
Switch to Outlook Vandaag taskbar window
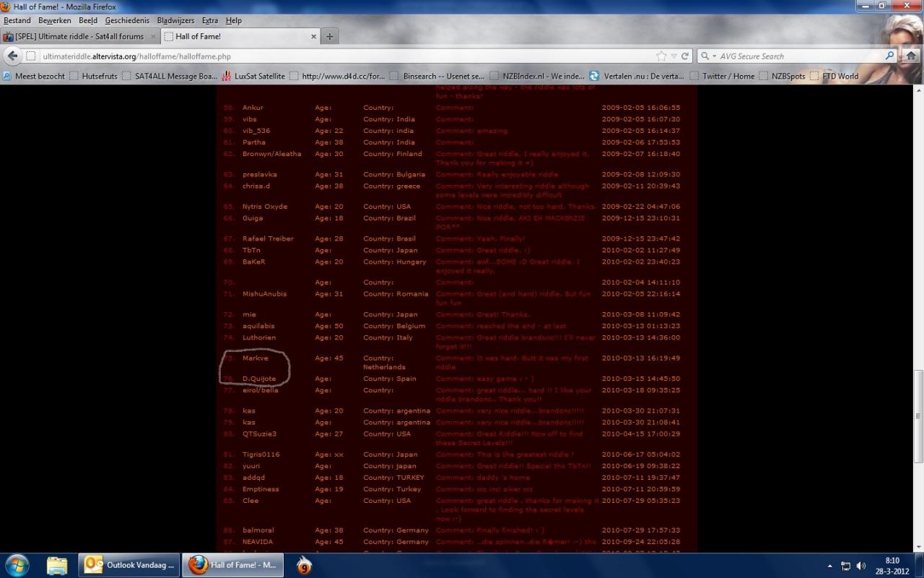pyautogui.click(x=130, y=565)
